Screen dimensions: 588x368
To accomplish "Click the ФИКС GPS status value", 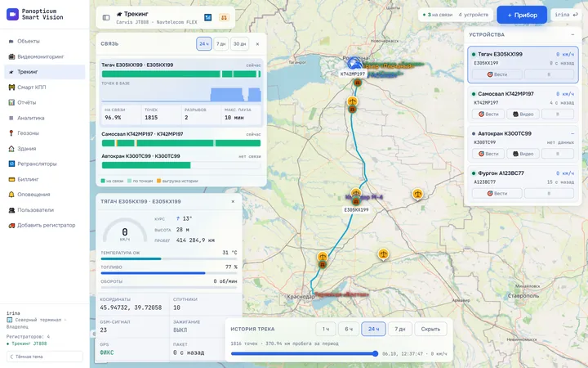I will [106, 352].
